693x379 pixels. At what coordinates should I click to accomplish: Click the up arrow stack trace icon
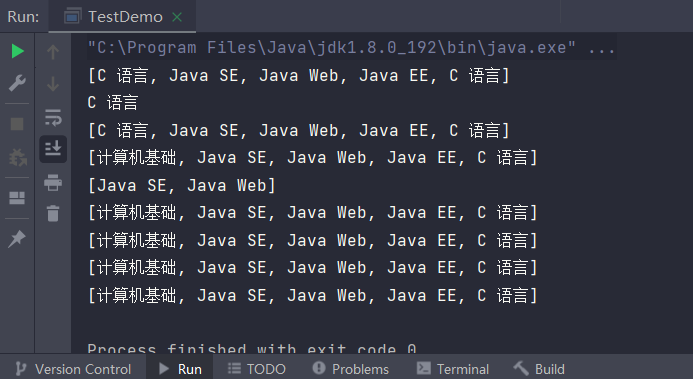pyautogui.click(x=53, y=52)
